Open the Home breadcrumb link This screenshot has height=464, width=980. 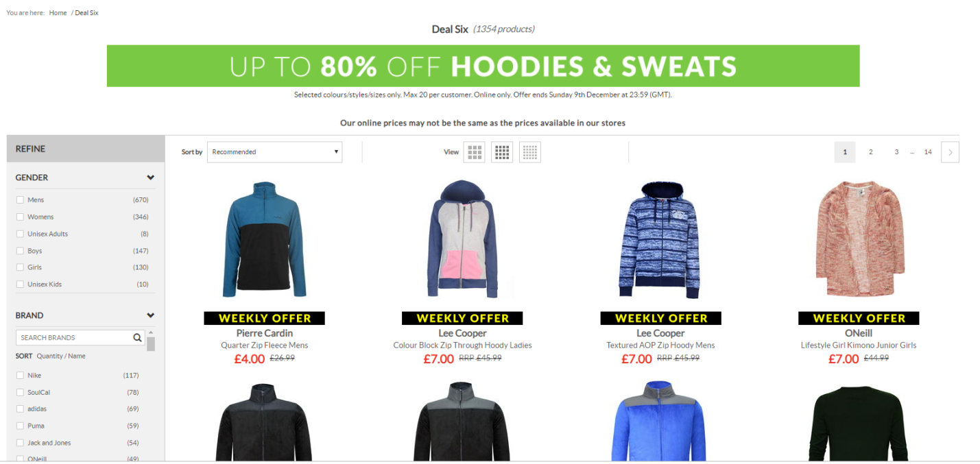click(x=58, y=13)
